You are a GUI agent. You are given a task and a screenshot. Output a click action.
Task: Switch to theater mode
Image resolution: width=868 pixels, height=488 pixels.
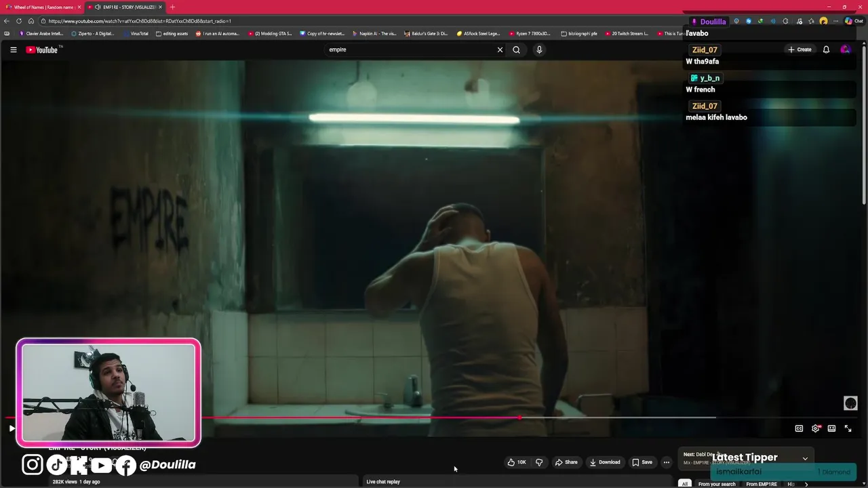831,428
